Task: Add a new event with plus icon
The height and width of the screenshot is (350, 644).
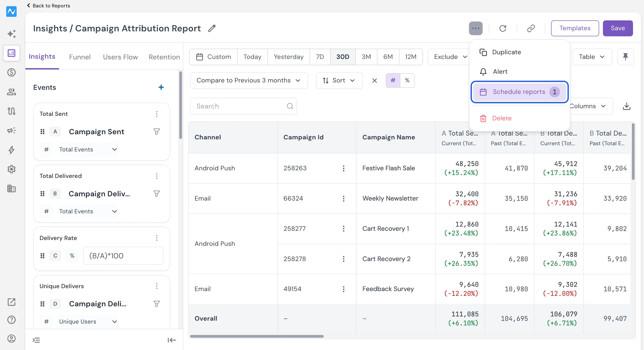Action: pyautogui.click(x=161, y=87)
